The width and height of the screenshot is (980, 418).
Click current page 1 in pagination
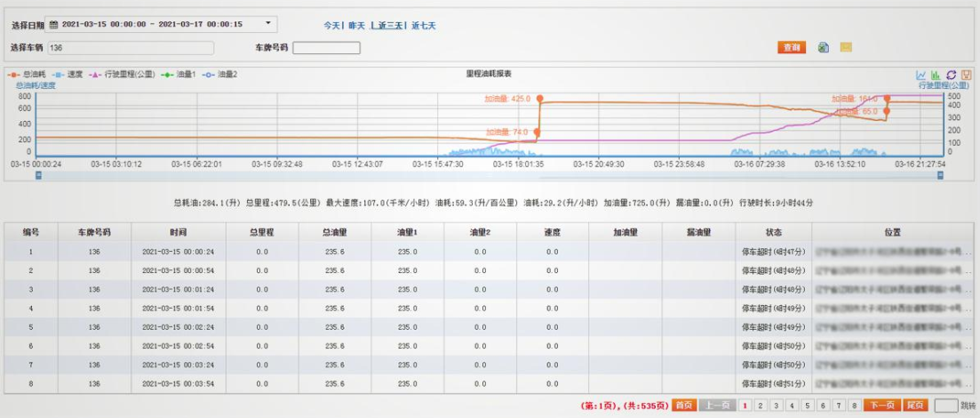(745, 406)
